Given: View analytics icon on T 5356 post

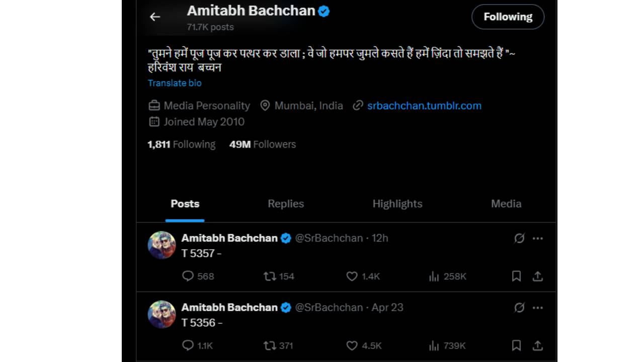Looking at the screenshot, I should click(434, 345).
